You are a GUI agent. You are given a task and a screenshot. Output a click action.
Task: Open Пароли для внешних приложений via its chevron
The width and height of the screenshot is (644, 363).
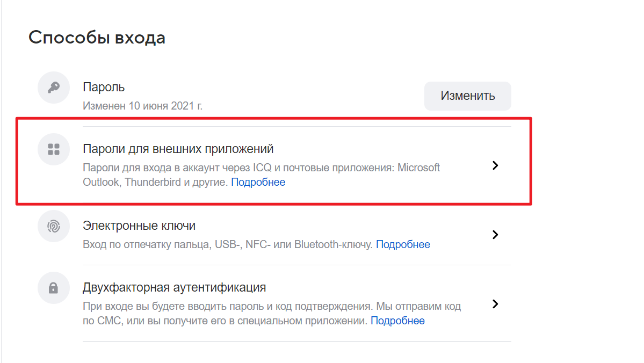pyautogui.click(x=495, y=165)
